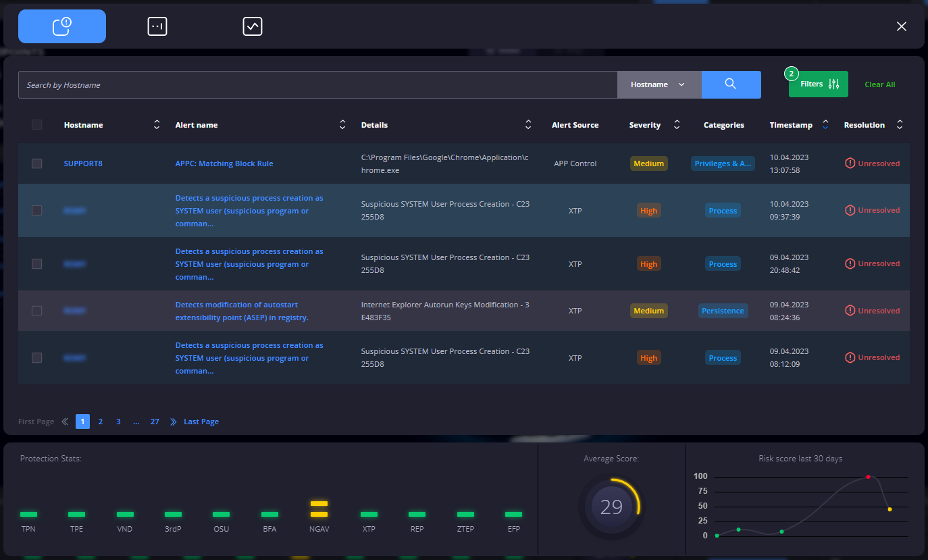Close the alerts panel with X
The height and width of the screenshot is (560, 928).
902,26
